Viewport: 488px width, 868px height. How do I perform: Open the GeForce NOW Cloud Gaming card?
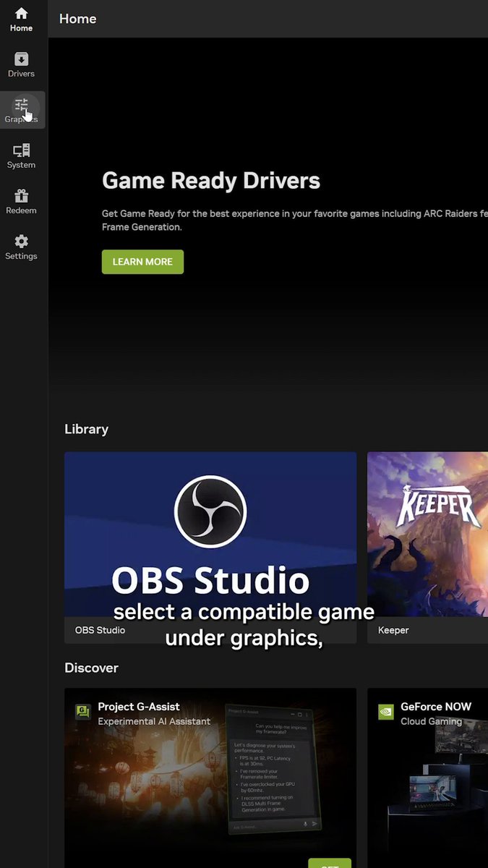pos(427,778)
